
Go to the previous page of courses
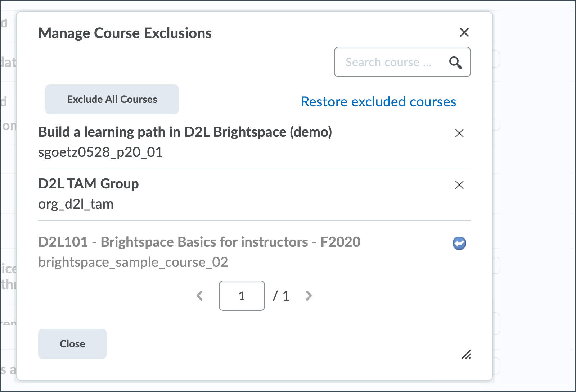click(200, 296)
